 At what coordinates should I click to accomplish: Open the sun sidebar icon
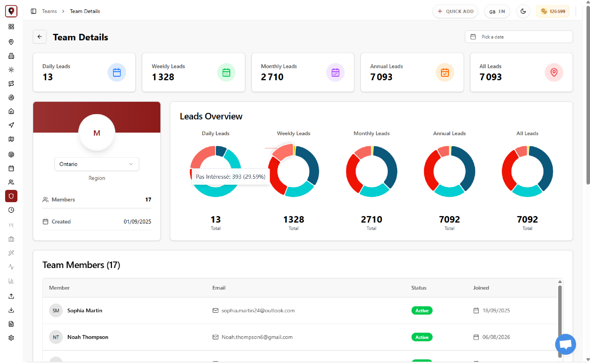tap(11, 70)
